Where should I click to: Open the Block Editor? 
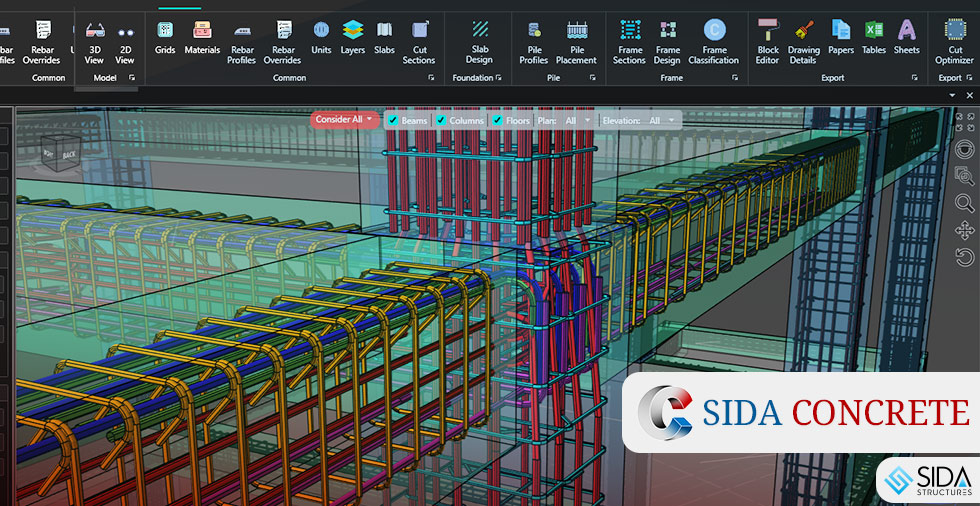click(x=768, y=42)
